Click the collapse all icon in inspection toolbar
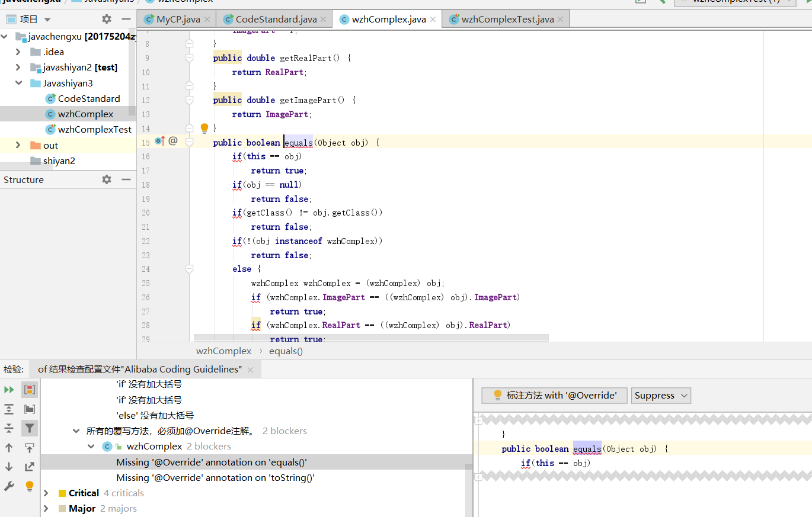Image resolution: width=812 pixels, height=517 pixels. click(9, 428)
